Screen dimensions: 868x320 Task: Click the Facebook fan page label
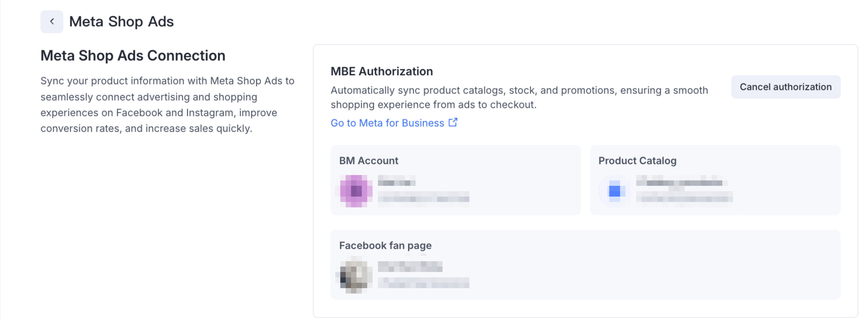coord(385,245)
